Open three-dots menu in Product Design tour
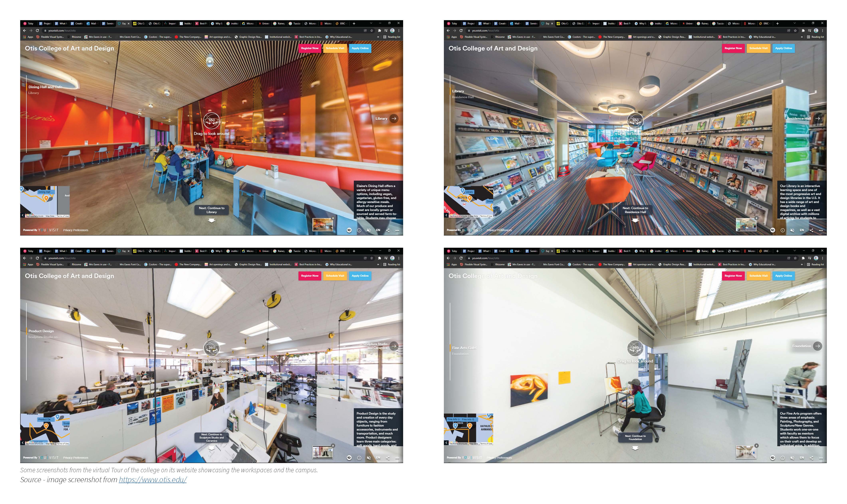The image size is (847, 504). [397, 458]
